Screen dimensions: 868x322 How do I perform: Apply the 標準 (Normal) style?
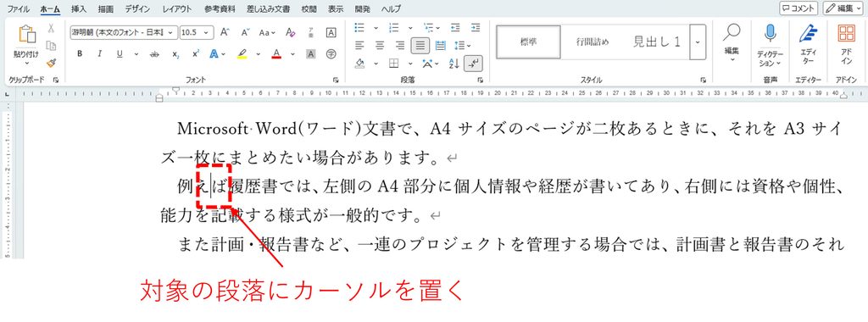tap(528, 42)
